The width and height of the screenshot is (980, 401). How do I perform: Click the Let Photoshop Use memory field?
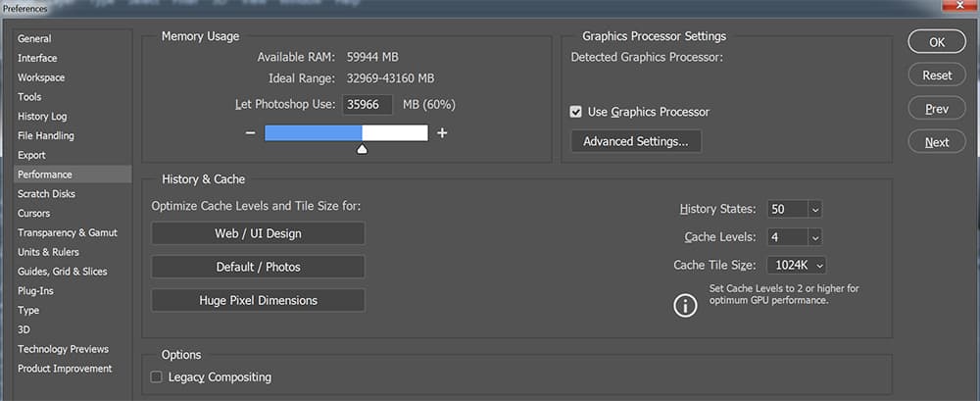pyautogui.click(x=367, y=105)
